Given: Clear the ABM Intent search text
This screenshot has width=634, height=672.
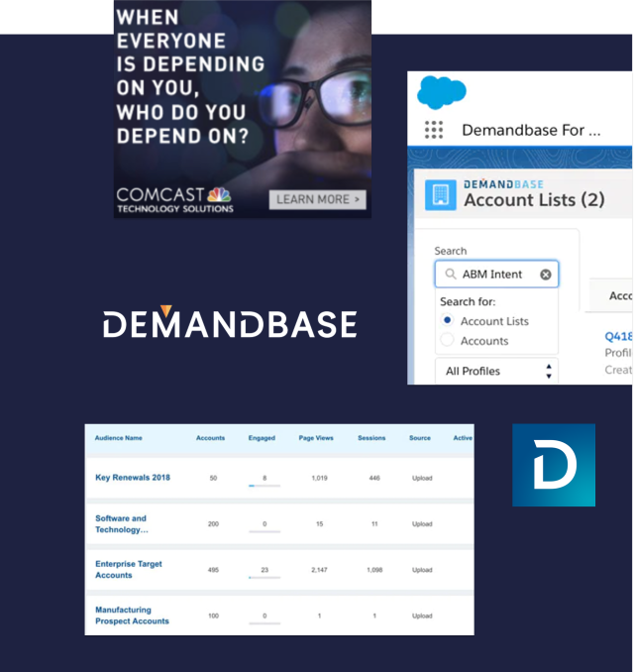Looking at the screenshot, I should pyautogui.click(x=545, y=275).
